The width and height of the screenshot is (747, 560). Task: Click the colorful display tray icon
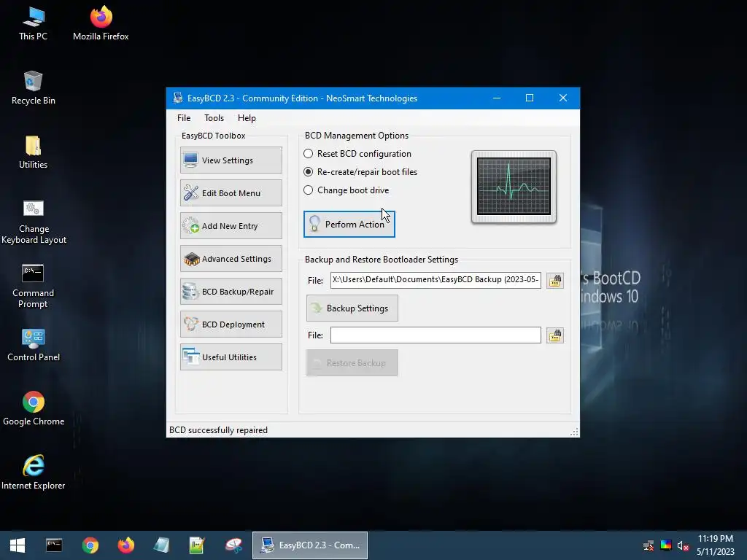click(666, 545)
